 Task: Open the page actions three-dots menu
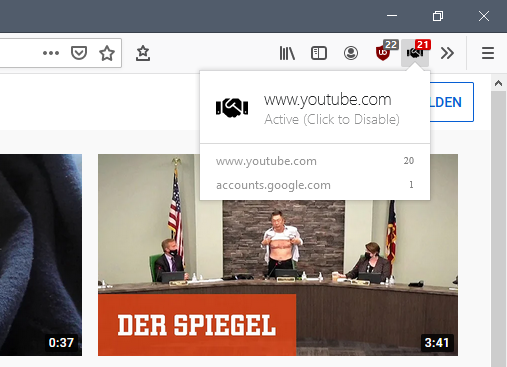[51, 53]
